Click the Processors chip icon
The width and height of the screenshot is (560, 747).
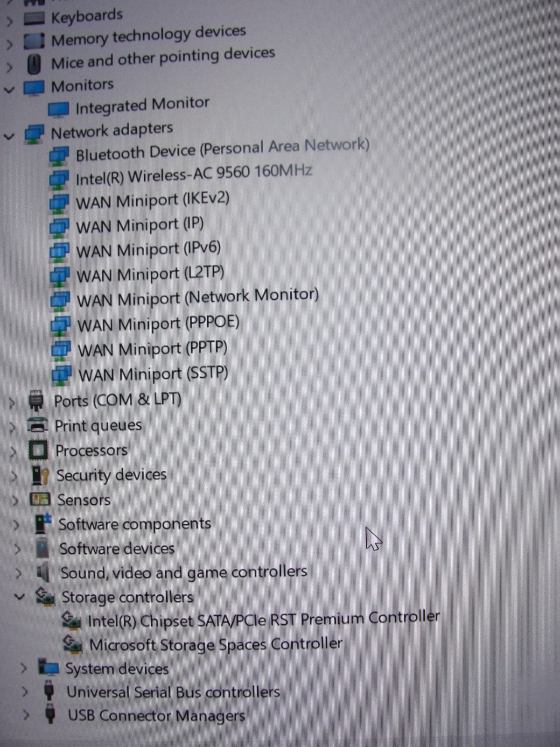click(38, 451)
